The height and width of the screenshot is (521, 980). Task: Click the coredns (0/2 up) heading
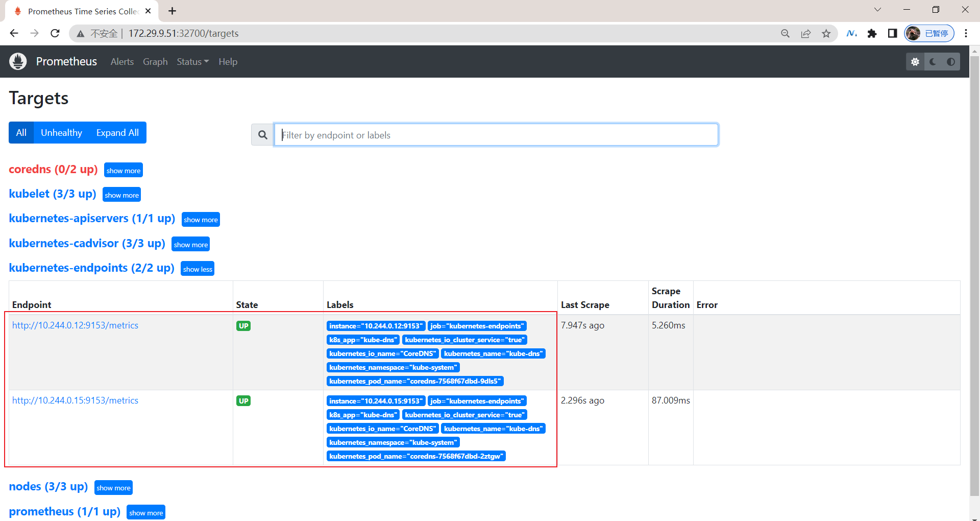53,169
